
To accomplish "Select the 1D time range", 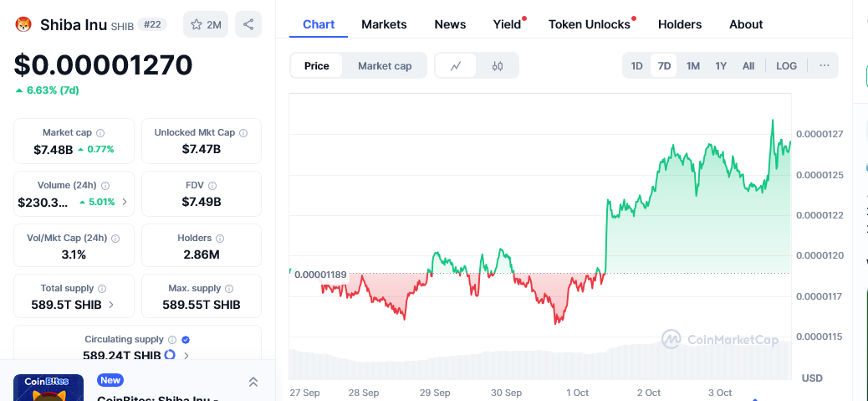I will coord(636,66).
